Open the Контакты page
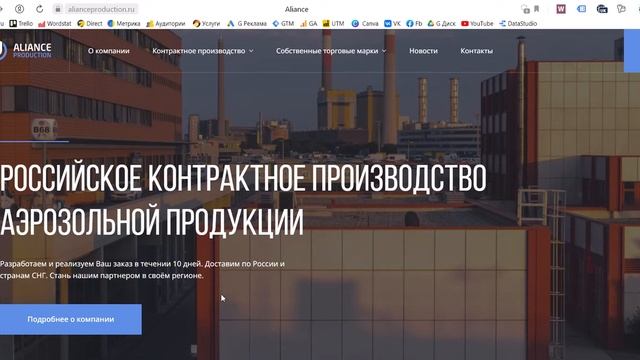 point(476,51)
